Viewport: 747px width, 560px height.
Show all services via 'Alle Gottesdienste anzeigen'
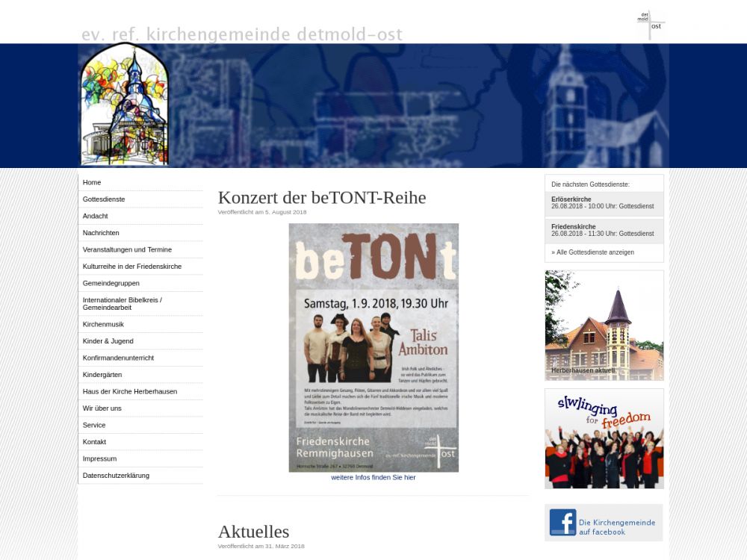[x=593, y=252]
